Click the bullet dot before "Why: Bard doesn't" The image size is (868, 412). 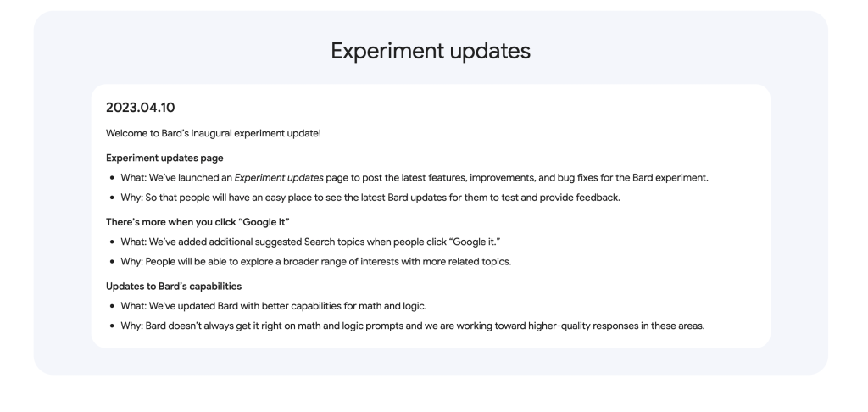click(x=113, y=326)
